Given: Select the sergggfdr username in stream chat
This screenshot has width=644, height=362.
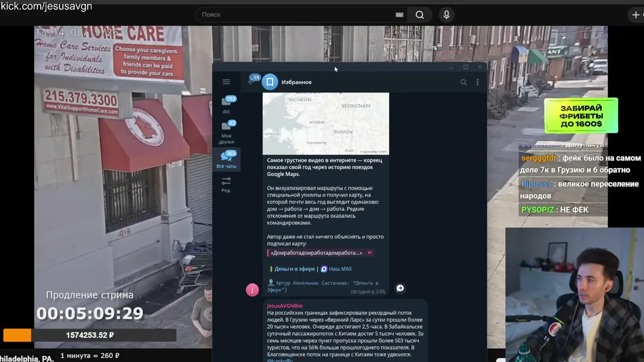Looking at the screenshot, I should click(539, 158).
